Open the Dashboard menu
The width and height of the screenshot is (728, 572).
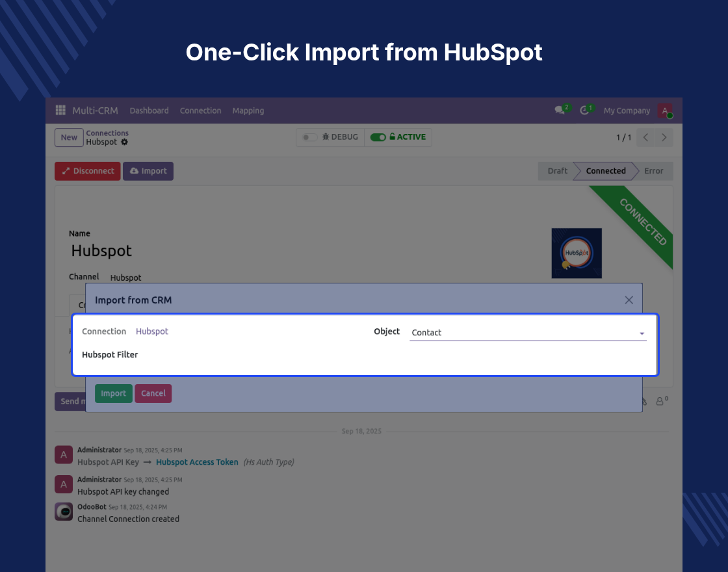click(149, 110)
